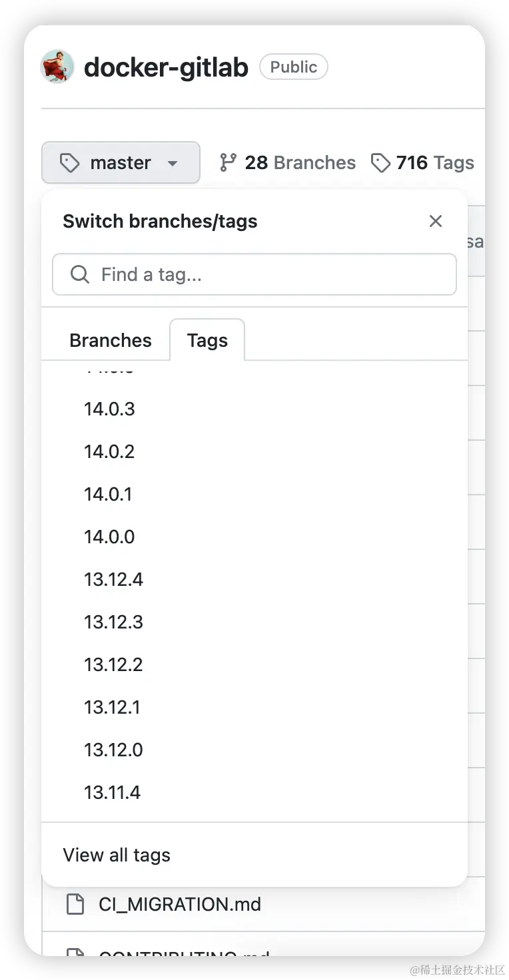Check out tag 13.12.2

(113, 664)
